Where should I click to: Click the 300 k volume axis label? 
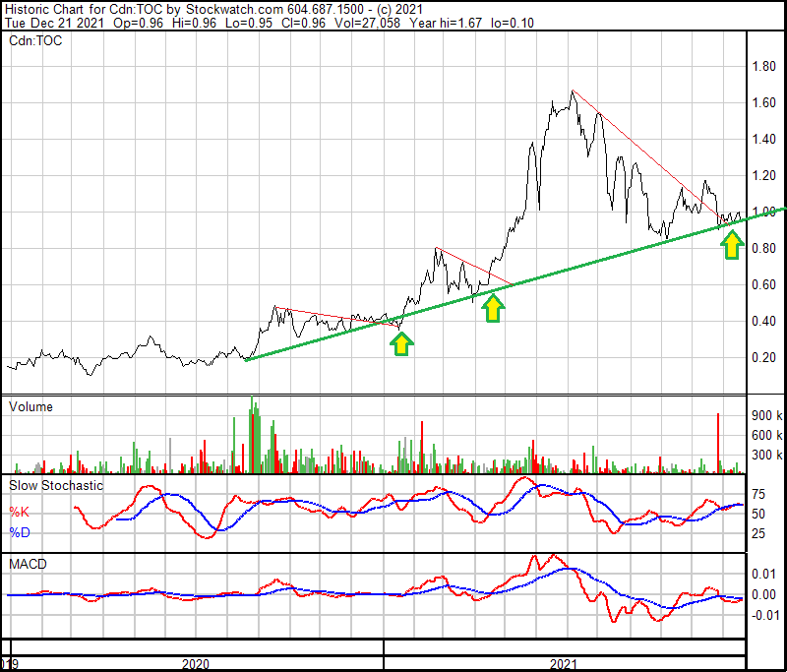(766, 456)
